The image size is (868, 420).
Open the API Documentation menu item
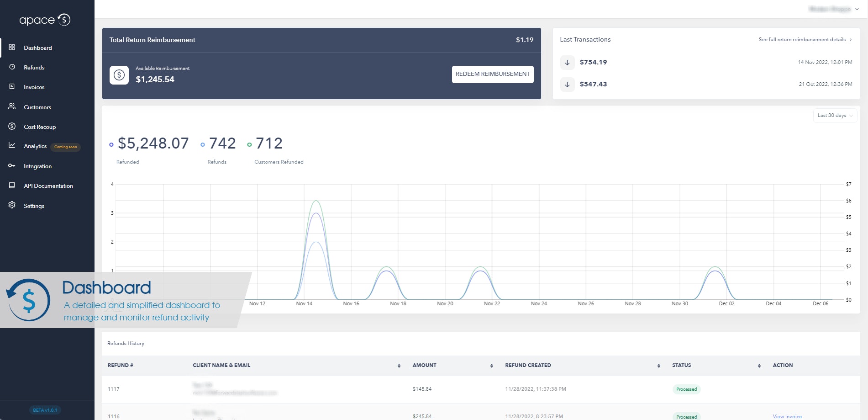click(47, 186)
